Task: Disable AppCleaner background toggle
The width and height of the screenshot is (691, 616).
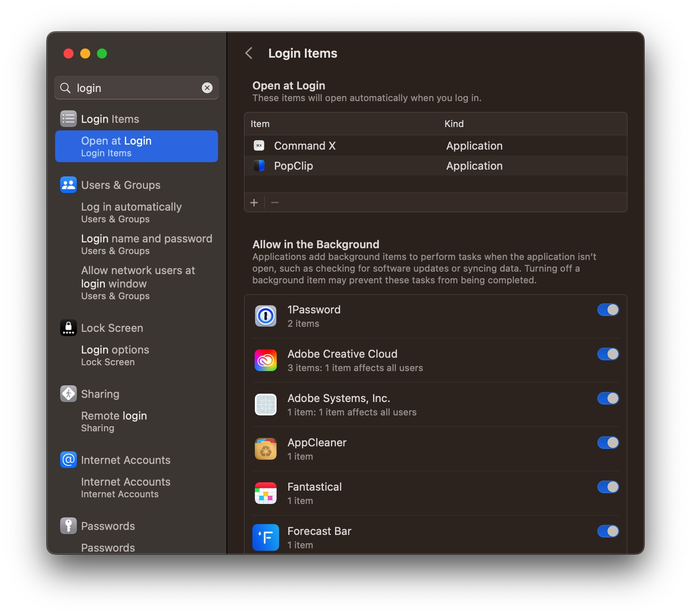Action: [608, 443]
